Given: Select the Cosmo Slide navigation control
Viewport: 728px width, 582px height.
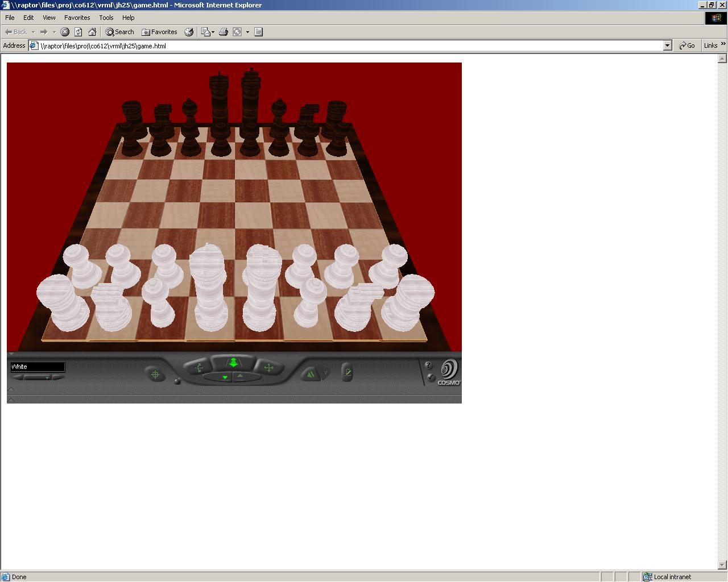Looking at the screenshot, I should tap(268, 368).
